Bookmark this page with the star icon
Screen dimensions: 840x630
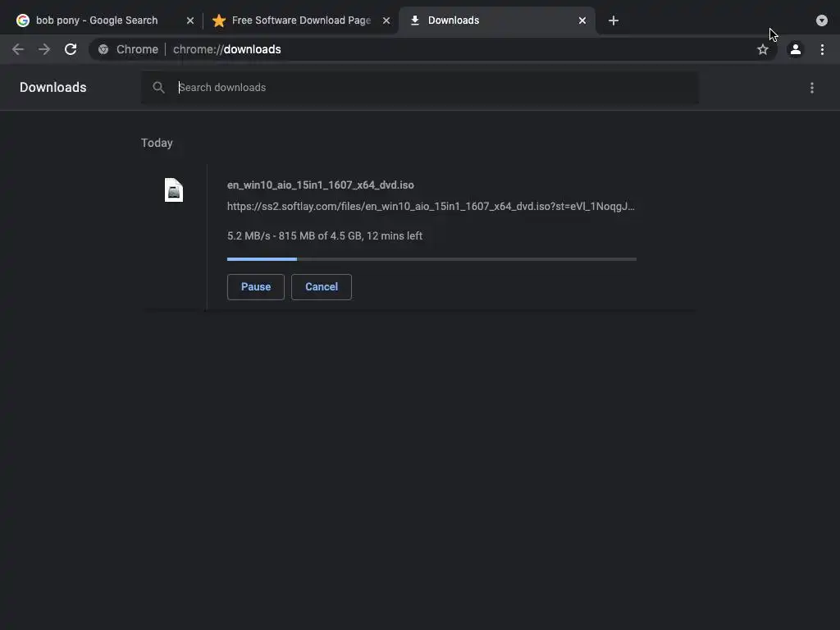click(x=763, y=49)
